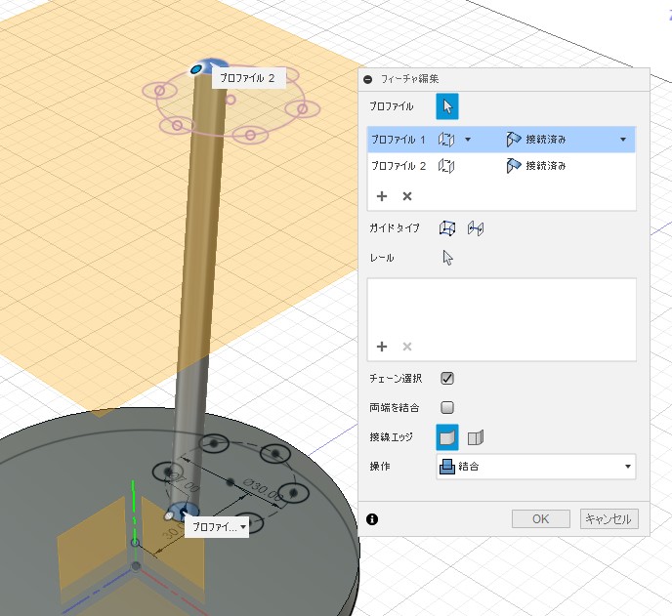Viewport: 672px width, 616px height.
Task: Select the merge tangent edges option
Action: tap(447, 437)
